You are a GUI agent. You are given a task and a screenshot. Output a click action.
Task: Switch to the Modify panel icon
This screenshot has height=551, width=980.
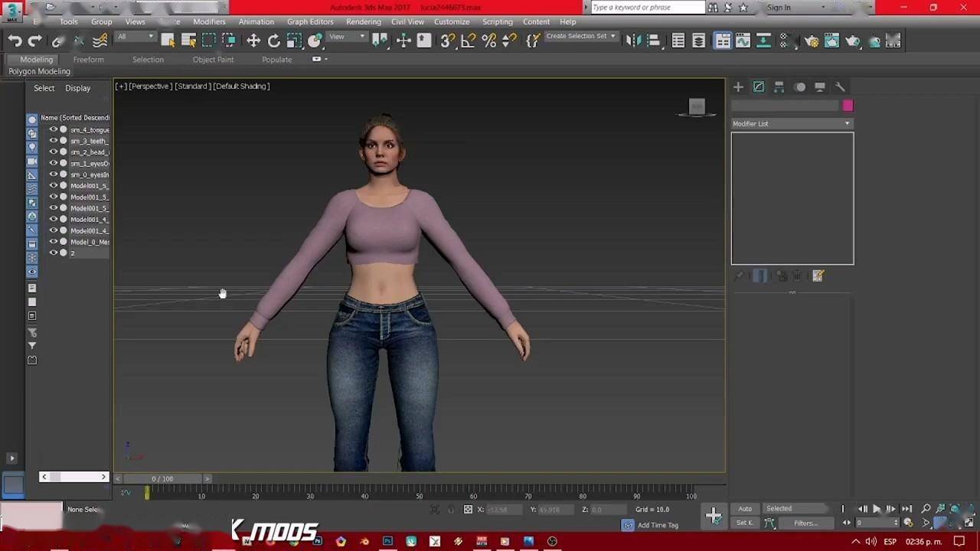759,87
